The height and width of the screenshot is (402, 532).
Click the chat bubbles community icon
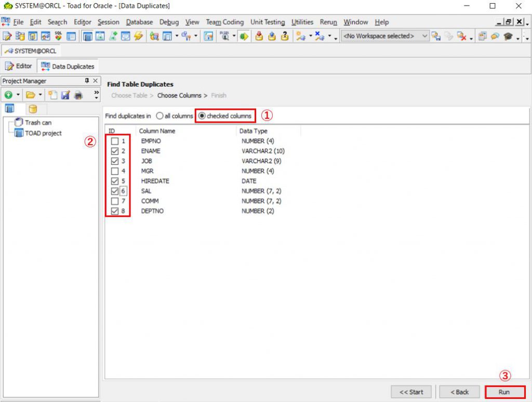[x=495, y=36]
